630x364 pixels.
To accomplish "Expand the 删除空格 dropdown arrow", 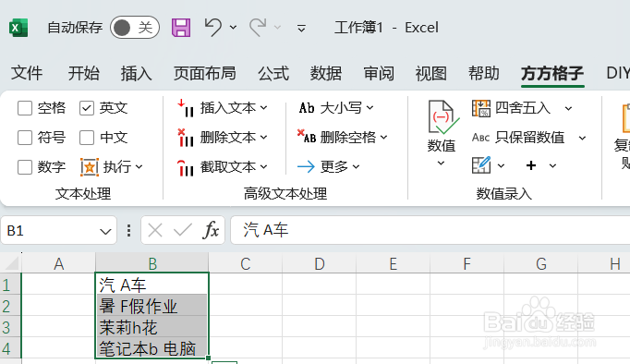I will coord(383,138).
